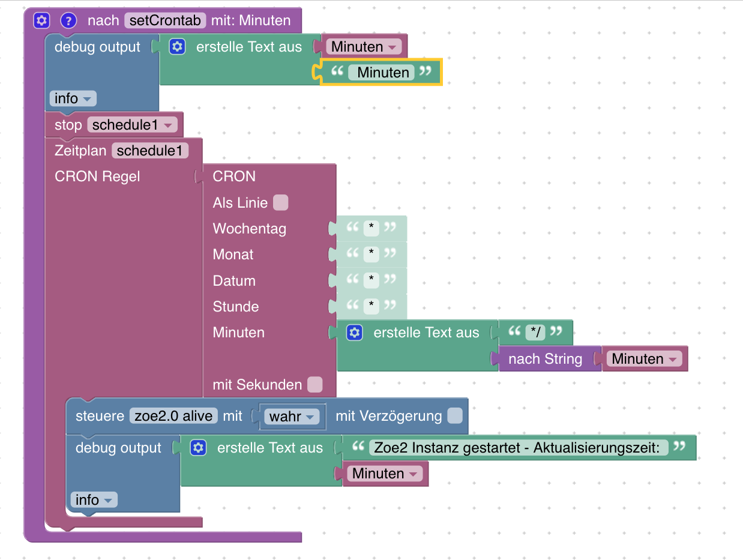
Task: Select the CRON Regel label
Action: click(x=97, y=176)
